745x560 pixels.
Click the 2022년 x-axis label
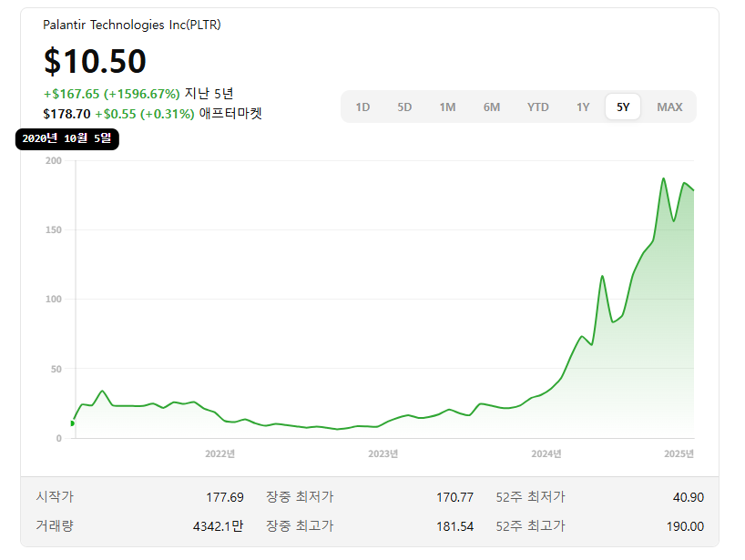(x=220, y=453)
